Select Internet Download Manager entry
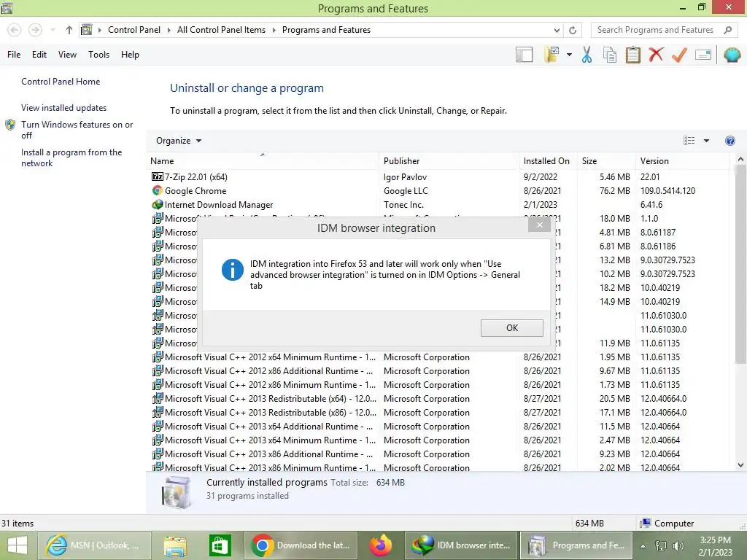This screenshot has width=747, height=560. [438, 204]
